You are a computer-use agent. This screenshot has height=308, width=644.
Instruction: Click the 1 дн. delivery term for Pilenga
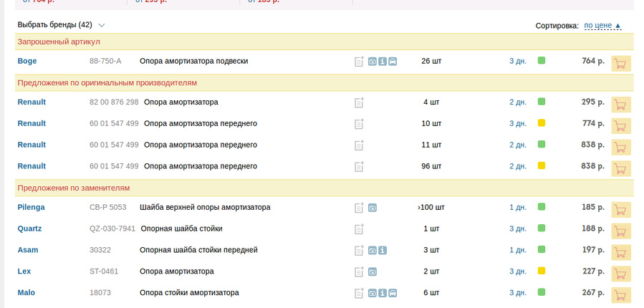click(x=518, y=208)
